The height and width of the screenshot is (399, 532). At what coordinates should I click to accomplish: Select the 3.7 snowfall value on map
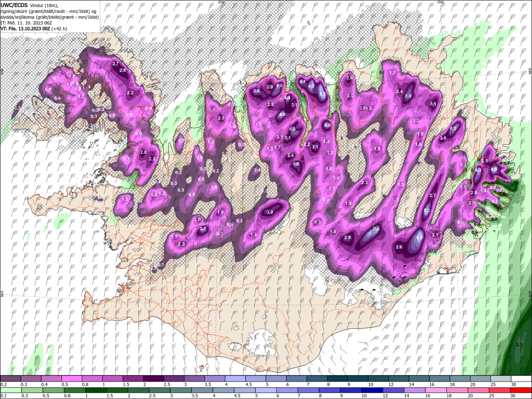pos(203,229)
